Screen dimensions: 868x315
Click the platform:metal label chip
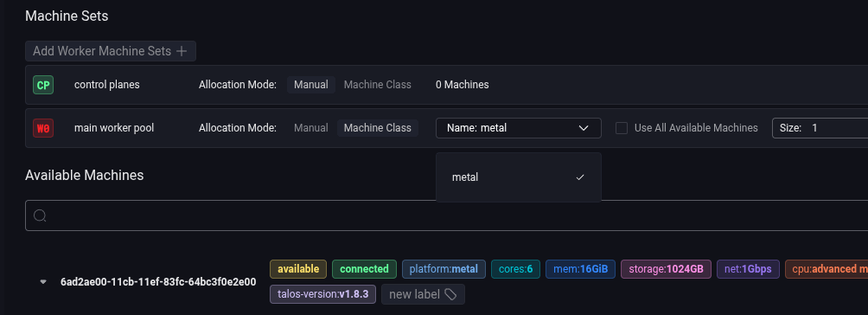point(444,269)
